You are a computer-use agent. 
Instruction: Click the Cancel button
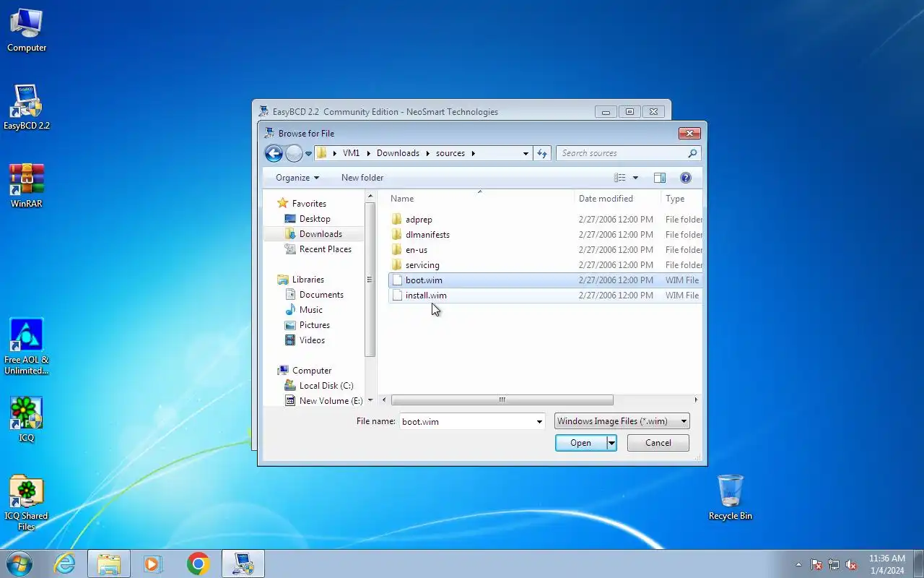658,443
